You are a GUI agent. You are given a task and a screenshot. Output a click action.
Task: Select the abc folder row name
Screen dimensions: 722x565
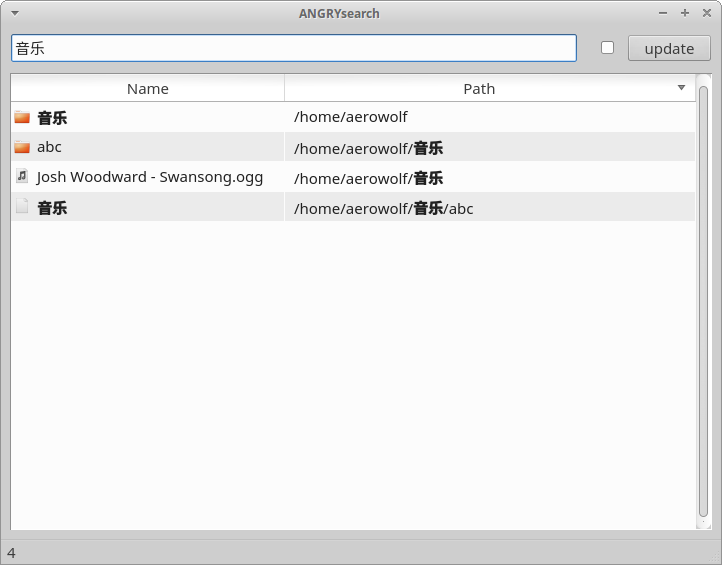pyautogui.click(x=49, y=147)
